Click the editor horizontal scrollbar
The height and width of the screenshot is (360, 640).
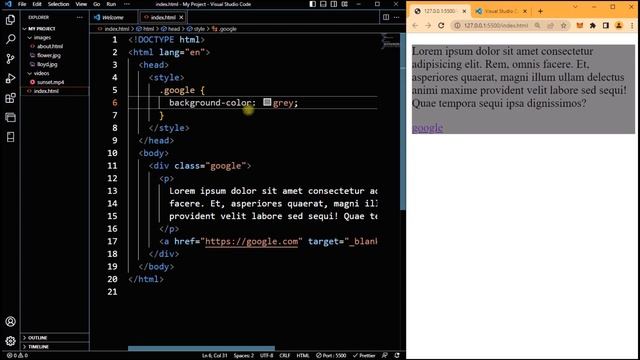201,348
